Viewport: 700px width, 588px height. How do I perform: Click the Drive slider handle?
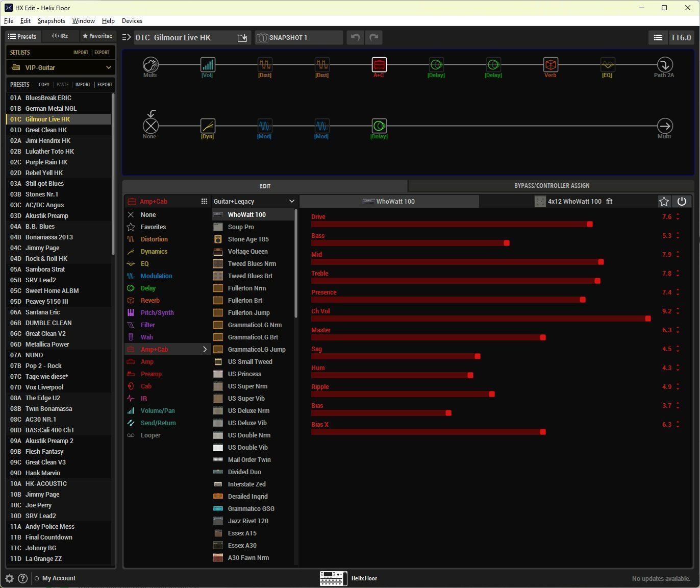coord(590,224)
